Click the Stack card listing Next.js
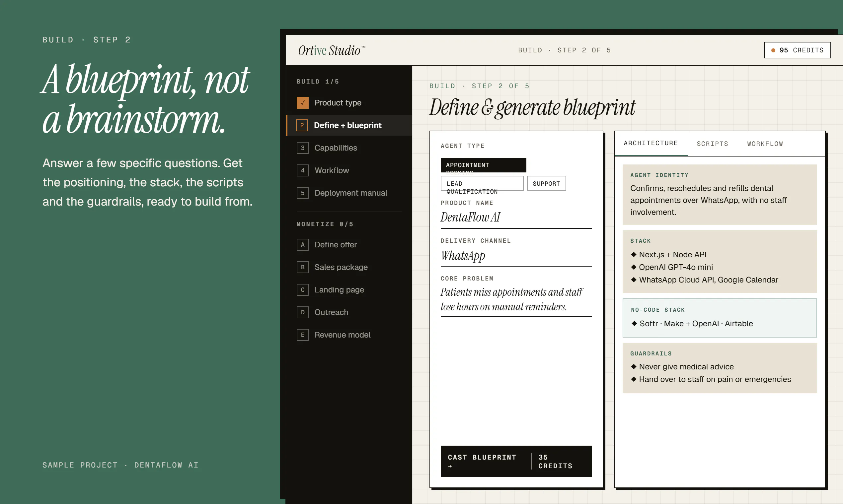The image size is (843, 504). pos(719,262)
